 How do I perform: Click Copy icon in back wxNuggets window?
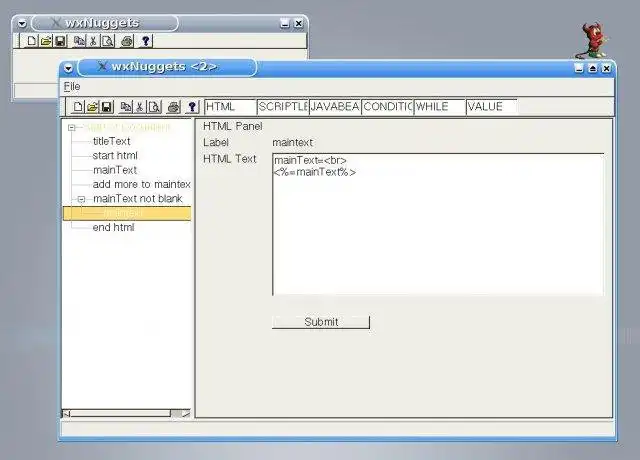[x=79, y=41]
